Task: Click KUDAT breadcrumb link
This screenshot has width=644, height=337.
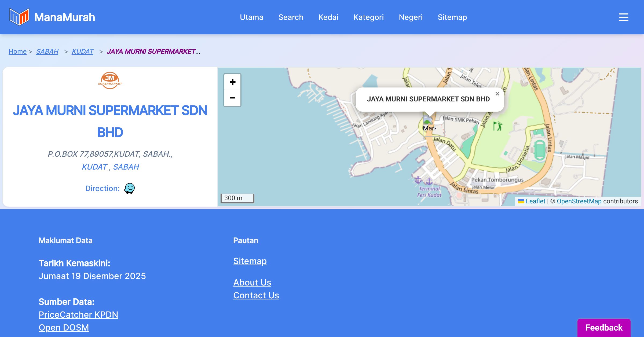Action: pos(82,51)
